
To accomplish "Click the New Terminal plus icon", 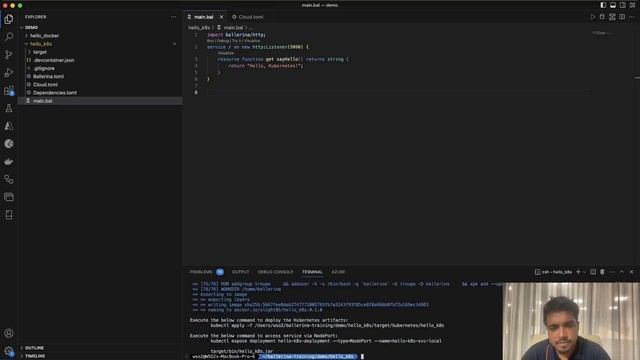I will 578,272.
